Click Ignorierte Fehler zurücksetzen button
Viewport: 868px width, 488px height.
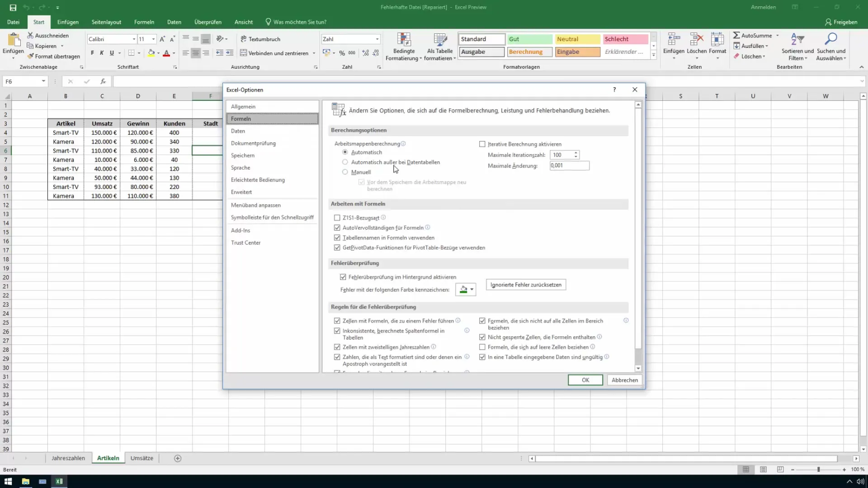coord(526,285)
